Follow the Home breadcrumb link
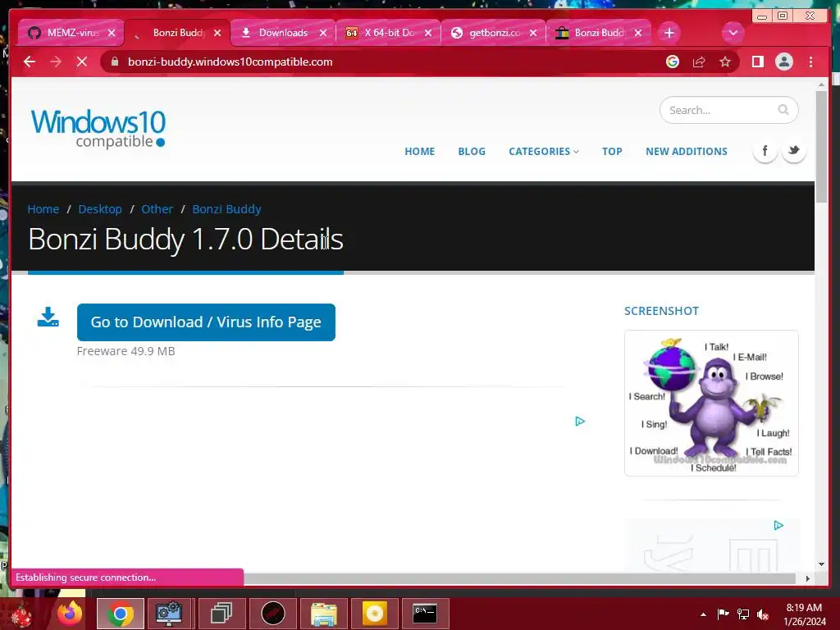Screen dimensions: 840x630 [x=43, y=209]
